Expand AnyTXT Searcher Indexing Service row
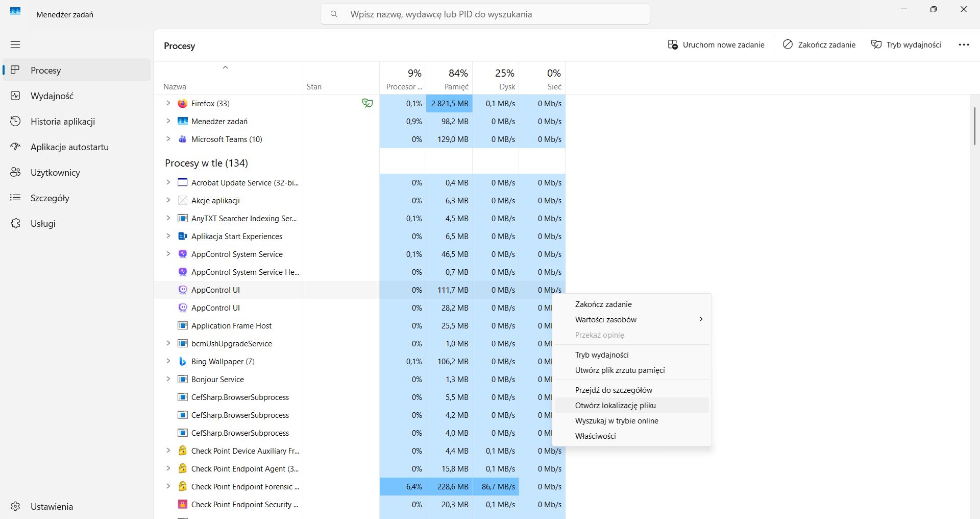Viewport: 980px width, 519px height. 168,218
